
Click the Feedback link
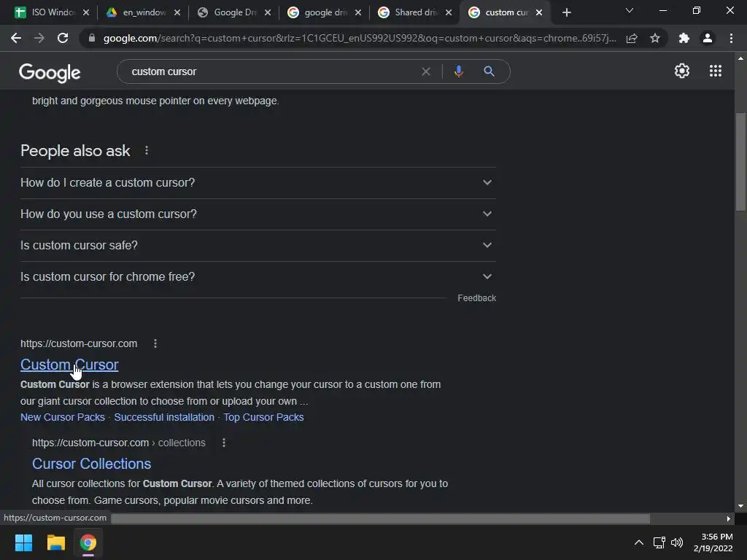[477, 298]
